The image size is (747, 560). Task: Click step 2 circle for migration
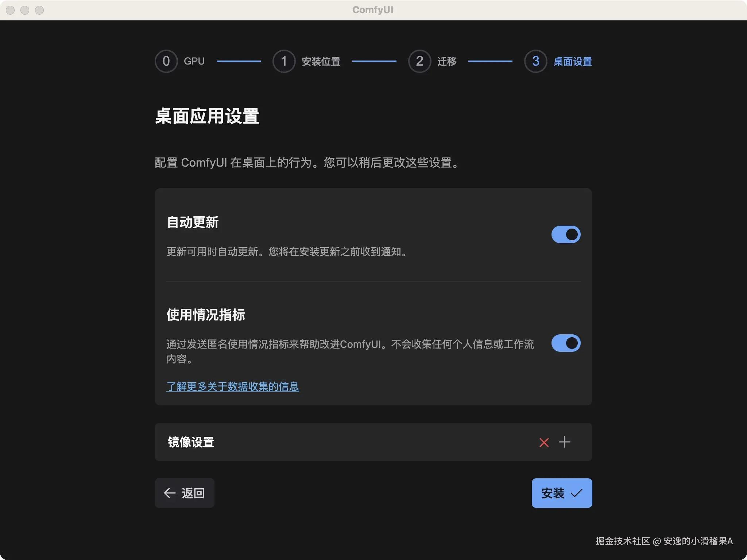click(419, 61)
